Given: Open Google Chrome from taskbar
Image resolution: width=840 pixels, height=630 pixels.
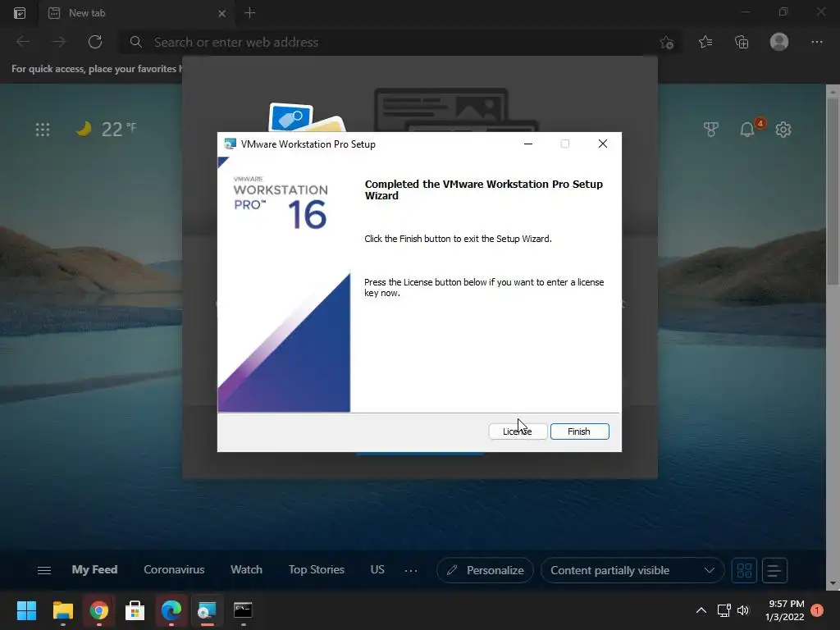Looking at the screenshot, I should pyautogui.click(x=98, y=610).
